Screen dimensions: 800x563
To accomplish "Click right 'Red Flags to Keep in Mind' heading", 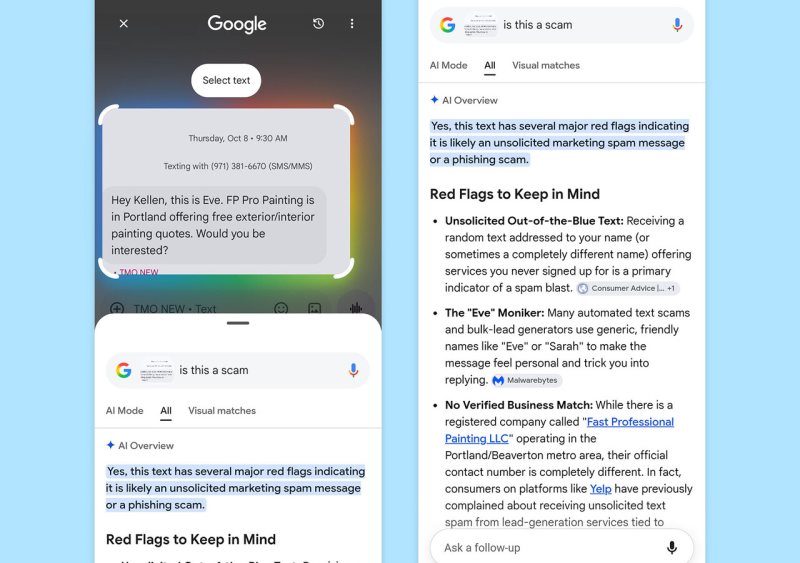I will (515, 194).
